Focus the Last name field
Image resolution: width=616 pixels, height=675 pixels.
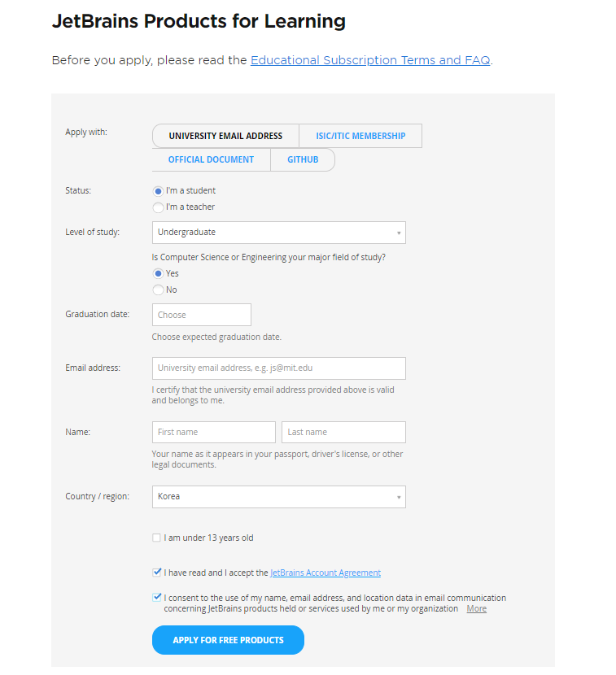pos(343,432)
